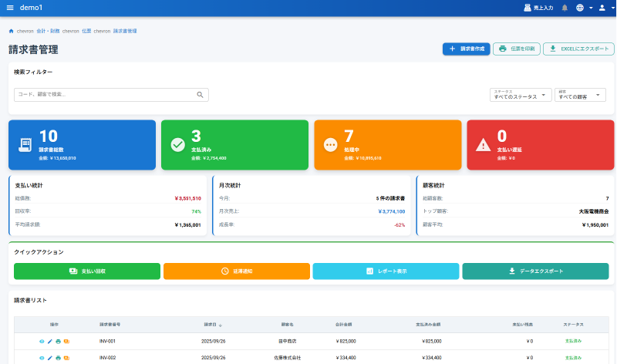Print invoice INV-001 using row printer icon

(x=58, y=341)
